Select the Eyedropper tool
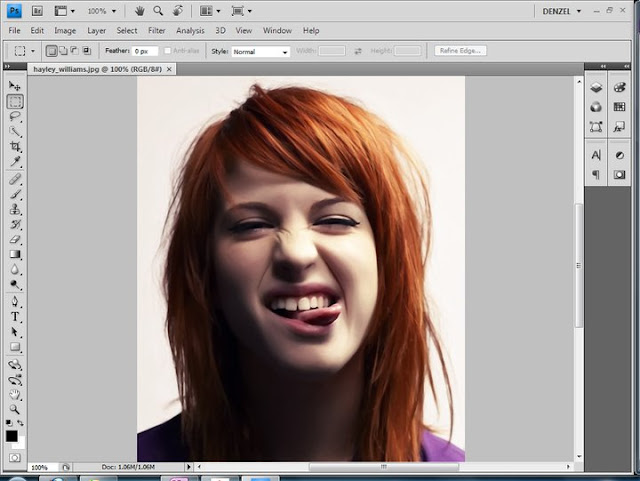 [15, 161]
